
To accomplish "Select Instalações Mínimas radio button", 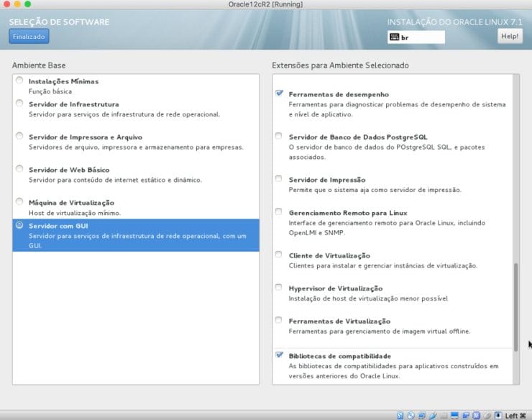I will (19, 80).
